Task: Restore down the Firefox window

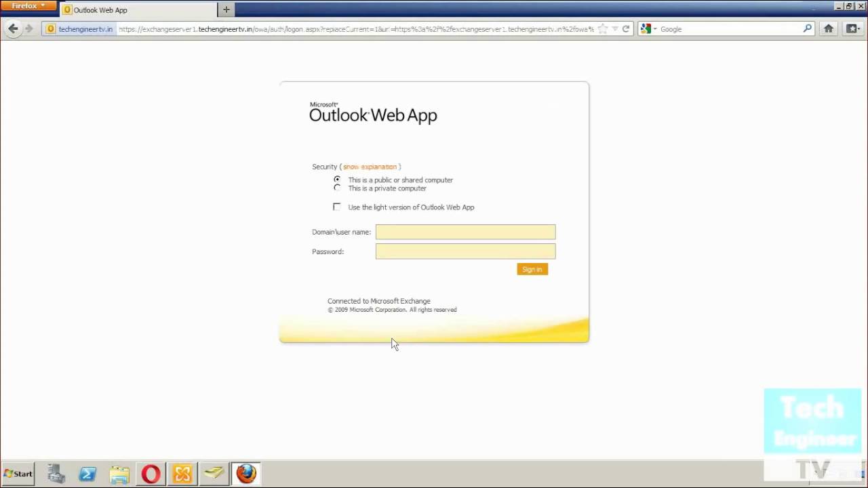Action: pos(849,5)
